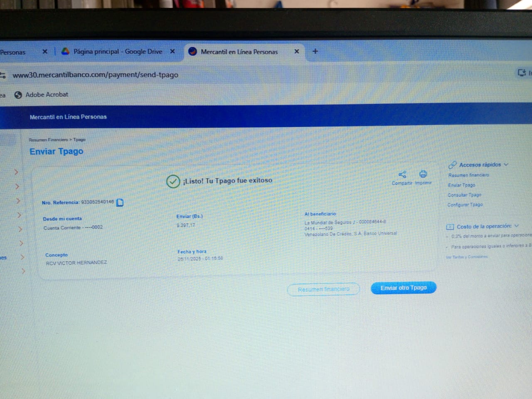This screenshot has height=399, width=532.
Task: Click the Costo de la operación icon
Action: 450,227
